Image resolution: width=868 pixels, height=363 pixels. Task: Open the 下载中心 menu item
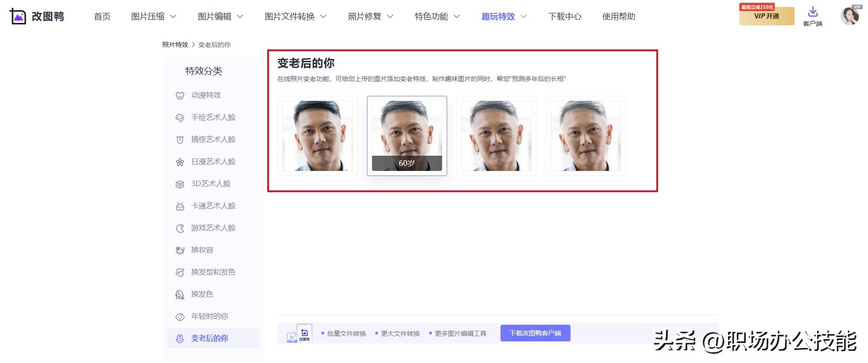pyautogui.click(x=565, y=17)
